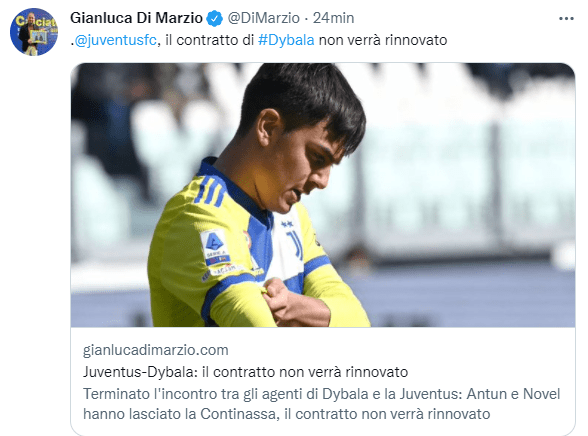Image resolution: width=588 pixels, height=436 pixels.
Task: Open the @DiMarzio handle link
Action: pos(264,18)
